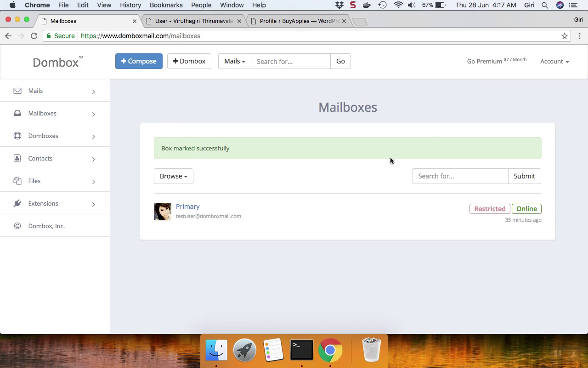
Task: Click the Dombox logo
Action: coord(57,62)
